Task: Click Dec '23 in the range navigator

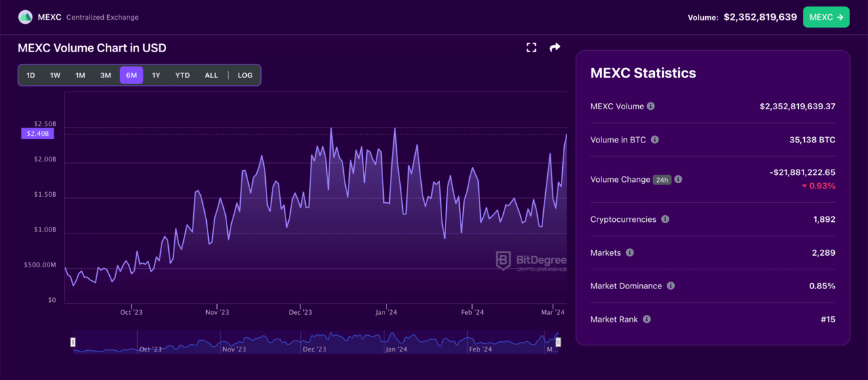Action: pyautogui.click(x=314, y=349)
